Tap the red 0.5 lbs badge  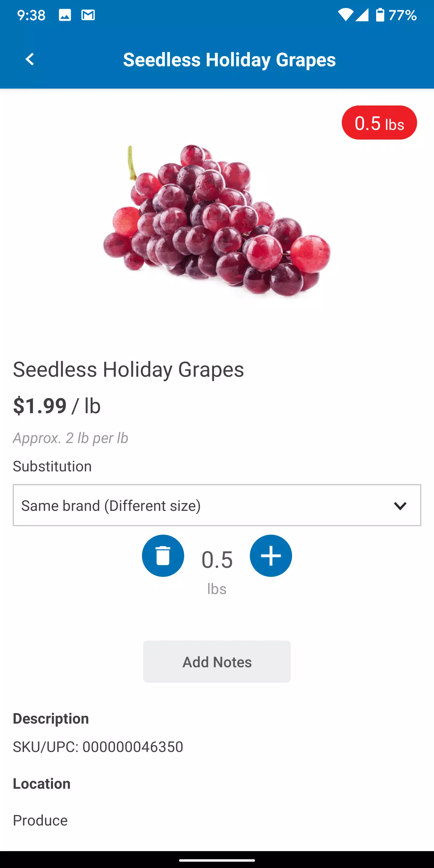pos(379,123)
